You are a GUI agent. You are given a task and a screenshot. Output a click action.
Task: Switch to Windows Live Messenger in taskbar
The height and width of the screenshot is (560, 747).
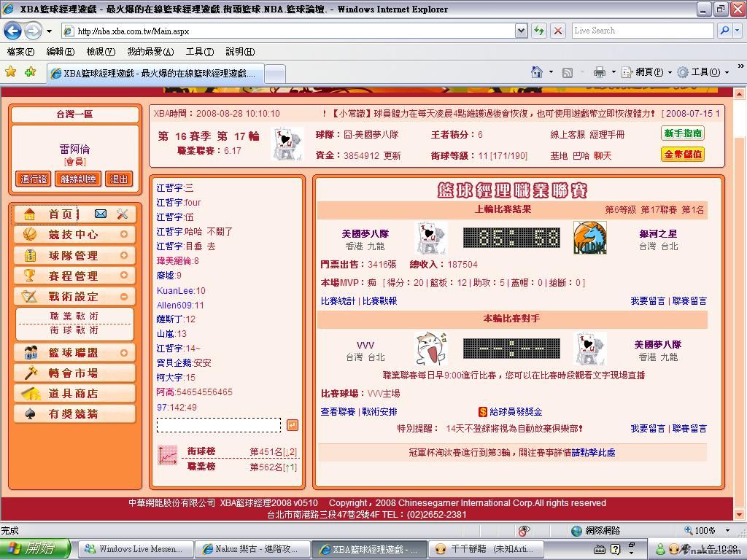[136, 549]
